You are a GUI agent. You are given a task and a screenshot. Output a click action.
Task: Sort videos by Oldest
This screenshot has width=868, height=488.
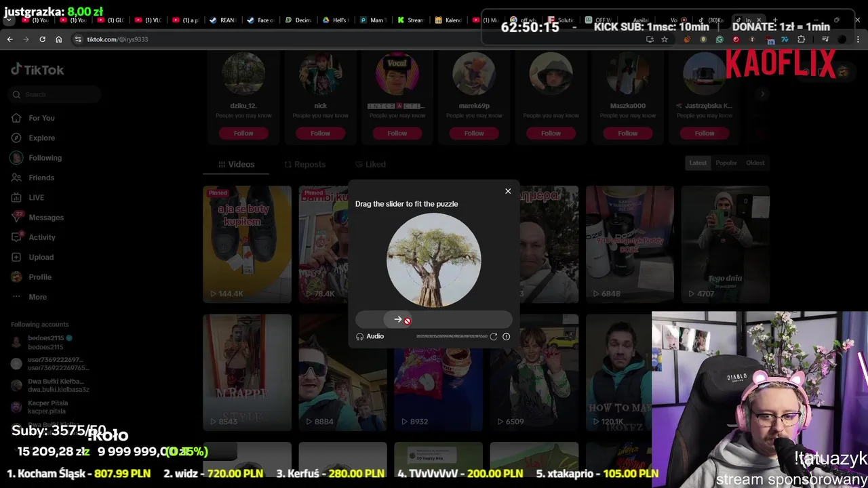coord(755,163)
